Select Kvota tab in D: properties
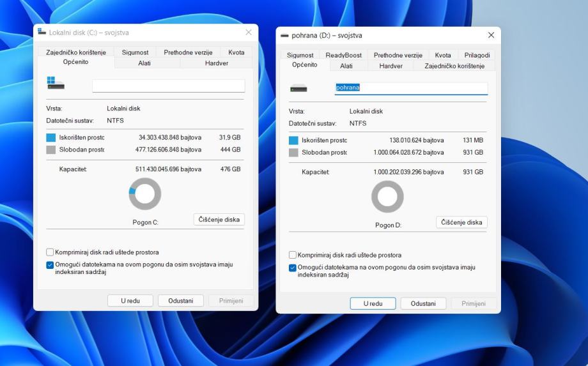Image resolution: width=588 pixels, height=366 pixels. (443, 55)
